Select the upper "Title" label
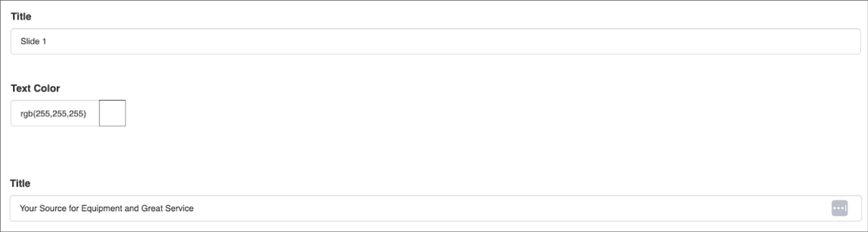 [21, 16]
